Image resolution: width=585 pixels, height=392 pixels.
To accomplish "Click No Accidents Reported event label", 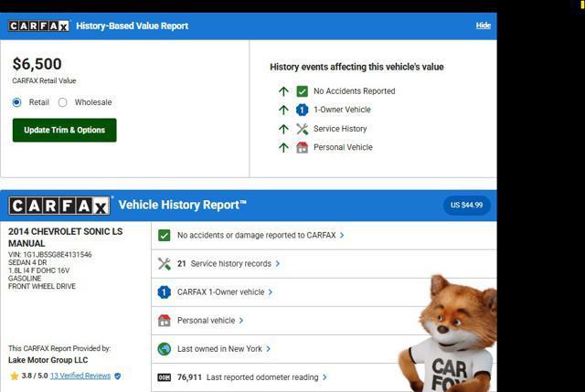I will click(x=354, y=91).
